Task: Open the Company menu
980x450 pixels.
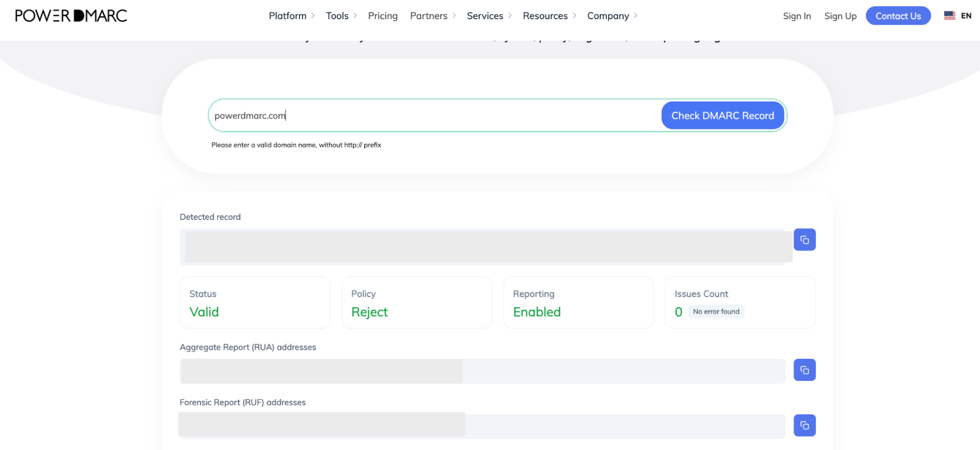Action: (x=608, y=16)
